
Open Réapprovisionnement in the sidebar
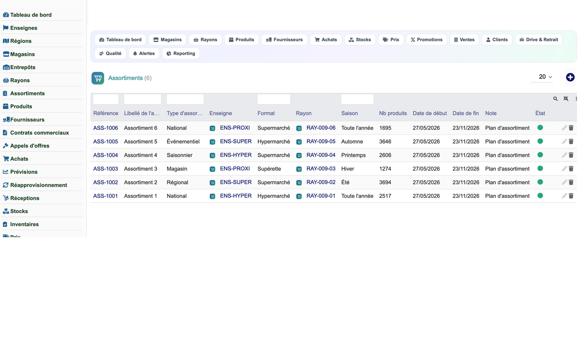pyautogui.click(x=39, y=185)
